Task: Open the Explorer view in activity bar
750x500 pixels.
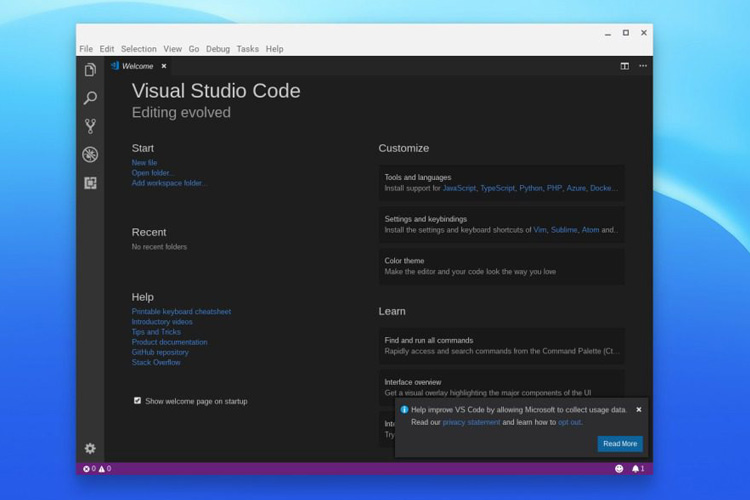Action: (90, 70)
